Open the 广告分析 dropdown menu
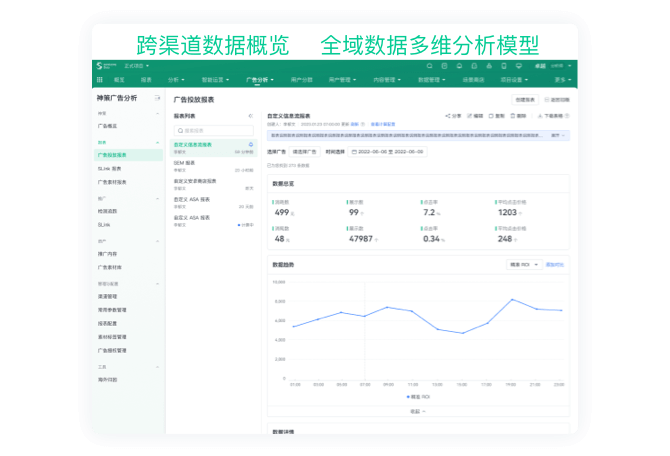 (x=260, y=80)
